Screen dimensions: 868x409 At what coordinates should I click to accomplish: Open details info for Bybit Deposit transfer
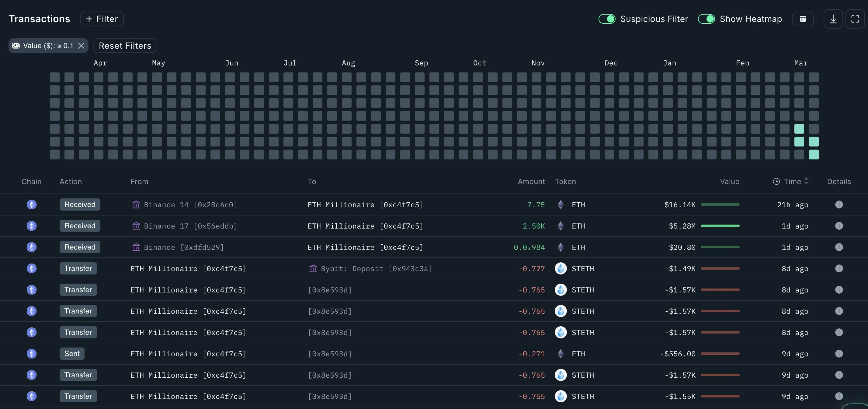point(839,268)
